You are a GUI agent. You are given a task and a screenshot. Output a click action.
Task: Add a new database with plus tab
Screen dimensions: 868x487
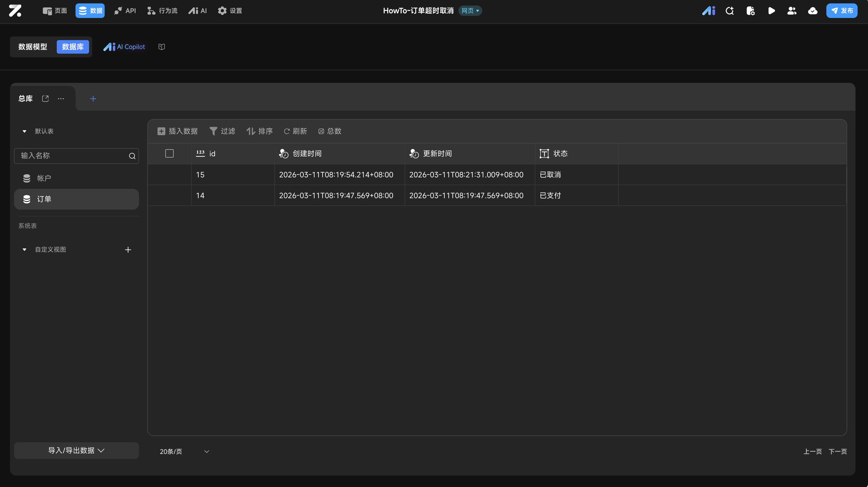[x=93, y=98]
